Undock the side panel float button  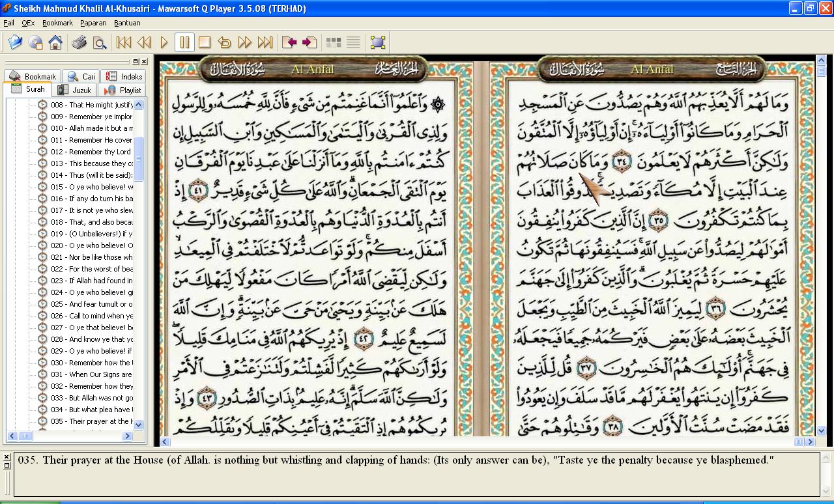tap(136, 62)
